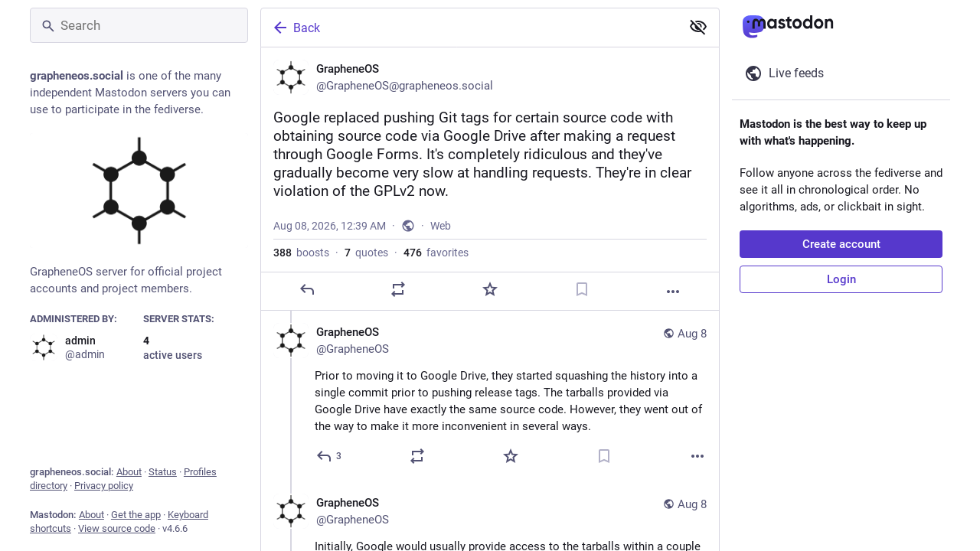Open more menu on 'Prior to moving' reply

[x=697, y=456]
